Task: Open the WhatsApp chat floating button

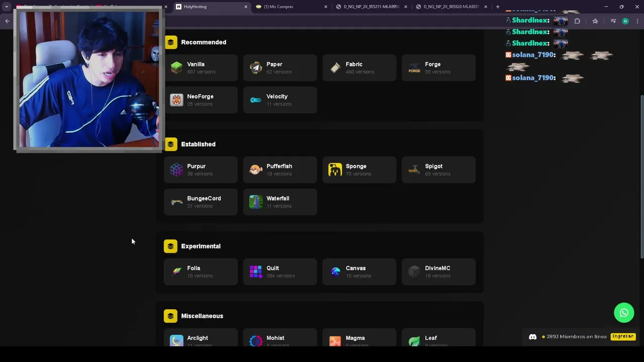Action: point(624,313)
